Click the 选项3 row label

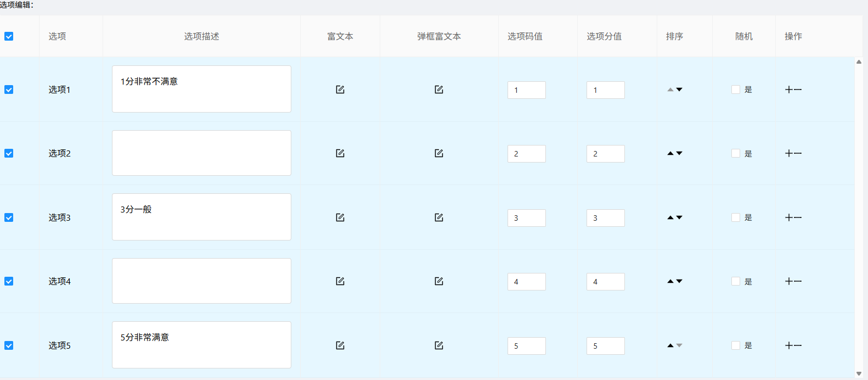[59, 217]
